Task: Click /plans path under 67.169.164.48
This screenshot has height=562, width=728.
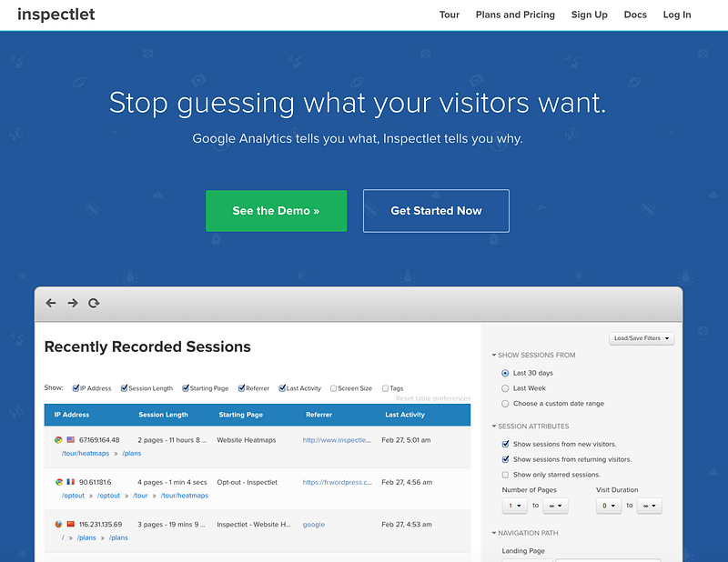Action: click(131, 454)
